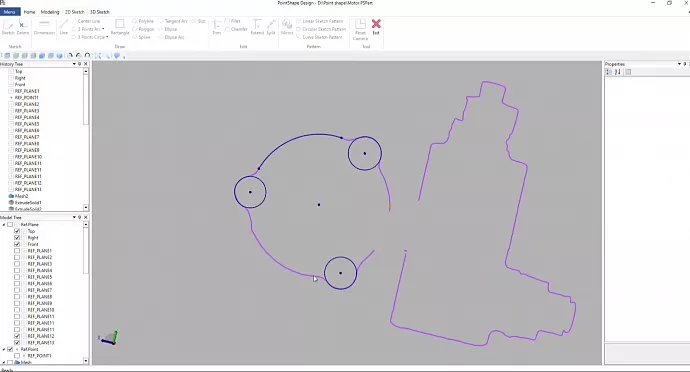The height and width of the screenshot is (372, 690).
Task: Click the zoom-to-fit icon in view toolbar
Action: [x=98, y=56]
